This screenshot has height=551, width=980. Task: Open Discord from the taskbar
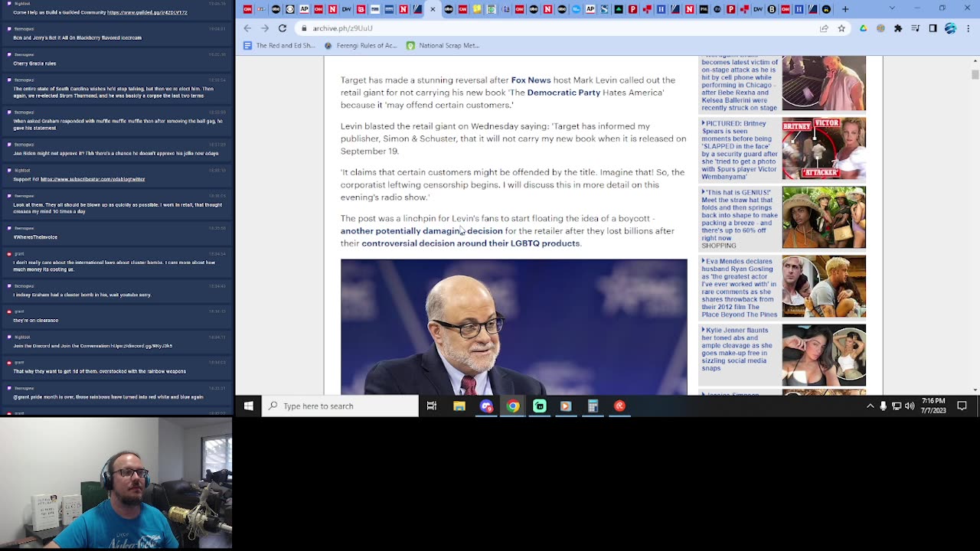pos(486,406)
